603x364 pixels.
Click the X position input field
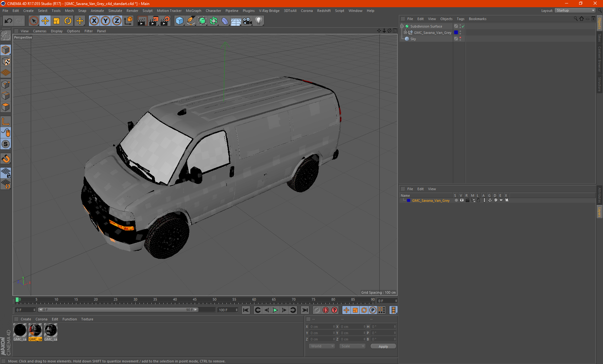point(322,327)
